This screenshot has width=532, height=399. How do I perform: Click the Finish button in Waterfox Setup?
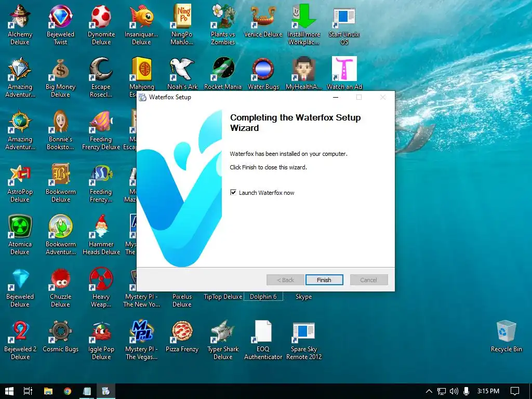click(x=324, y=280)
